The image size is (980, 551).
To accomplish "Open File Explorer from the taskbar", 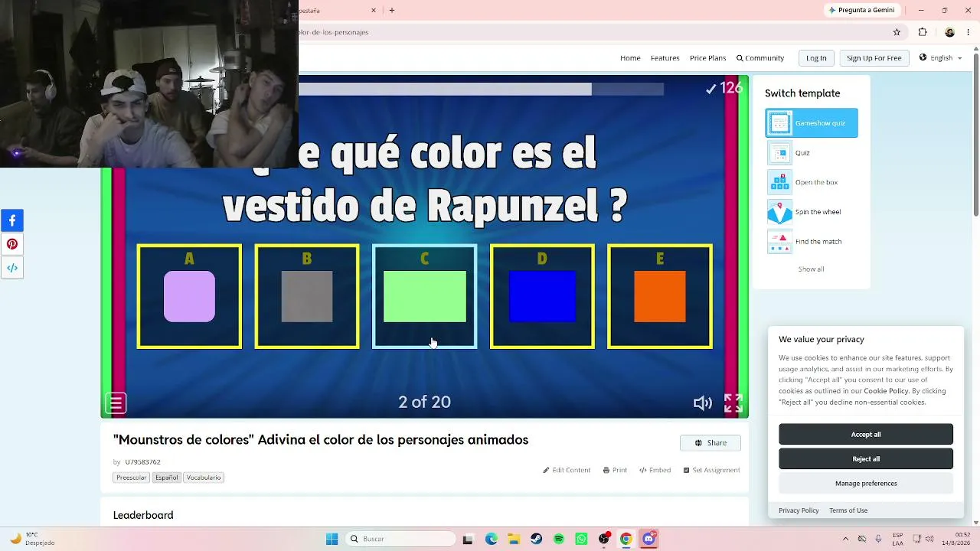I will (x=514, y=539).
